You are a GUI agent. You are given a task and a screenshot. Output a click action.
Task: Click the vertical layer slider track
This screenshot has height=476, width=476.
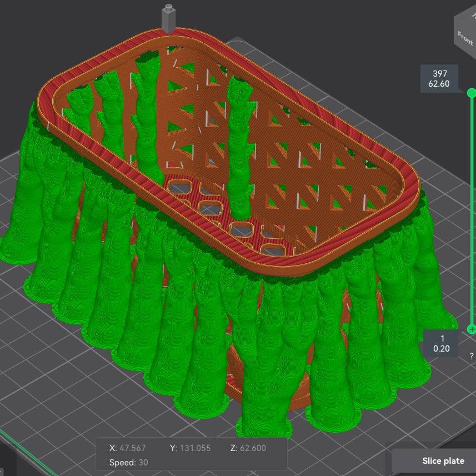click(472, 211)
